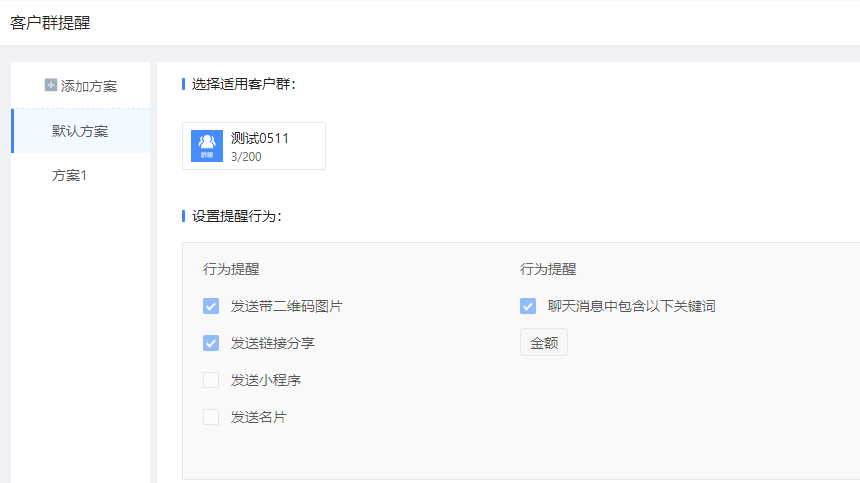Click the 发送链接分享 label text
The width and height of the screenshot is (860, 483).
tap(273, 343)
